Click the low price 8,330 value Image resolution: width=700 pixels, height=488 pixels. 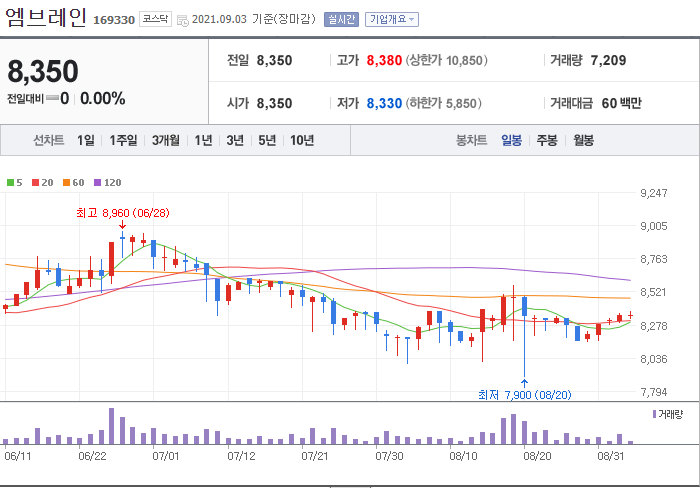click(384, 103)
